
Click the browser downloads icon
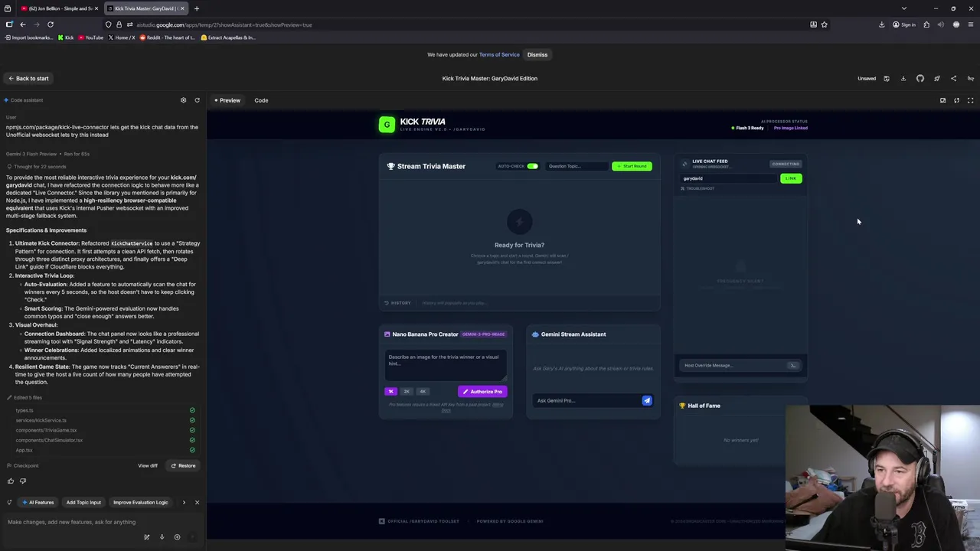pyautogui.click(x=882, y=24)
